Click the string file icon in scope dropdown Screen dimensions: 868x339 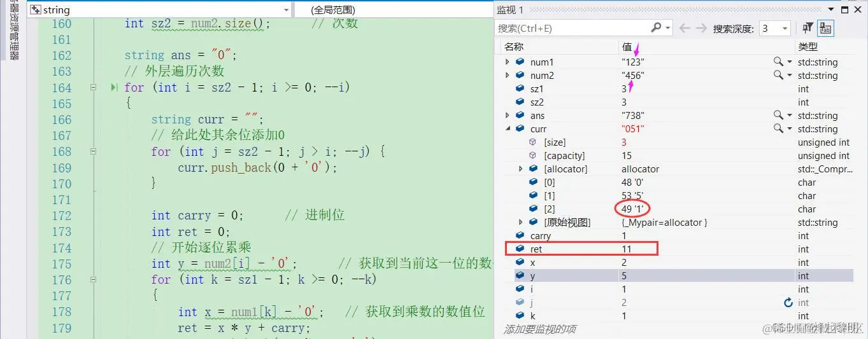point(36,10)
